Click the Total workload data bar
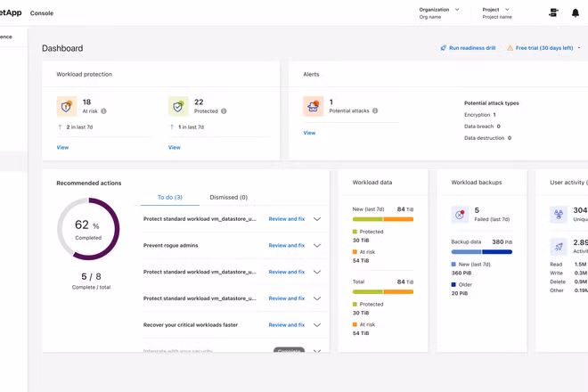Image resolution: width=588 pixels, height=392 pixels. (x=383, y=292)
